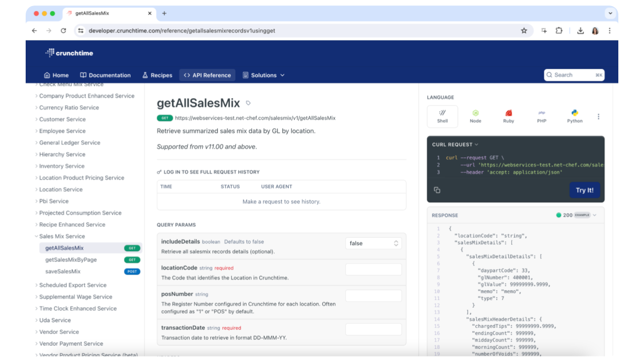Collapse the Sales Mix Service section
Image resolution: width=644 pixels, height=362 pixels.
tap(61, 236)
